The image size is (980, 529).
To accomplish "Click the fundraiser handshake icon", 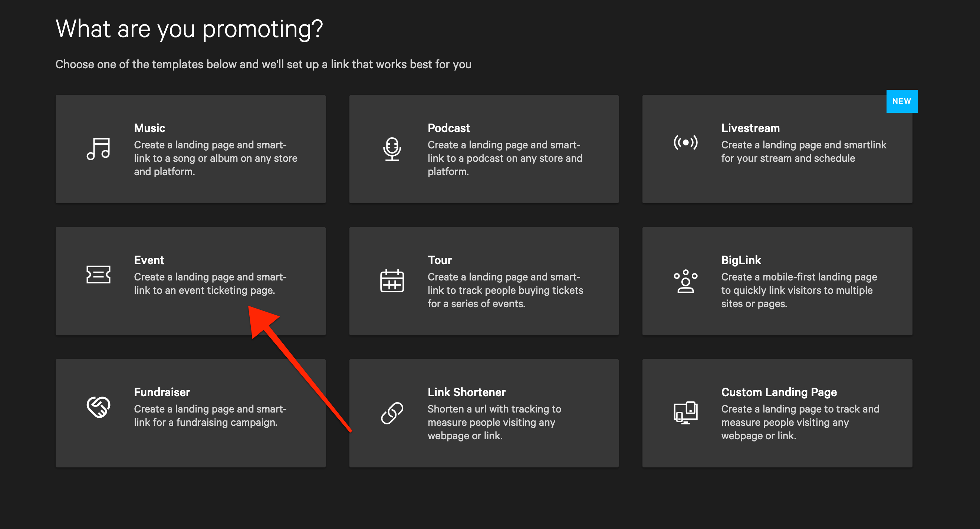I will pos(98,407).
